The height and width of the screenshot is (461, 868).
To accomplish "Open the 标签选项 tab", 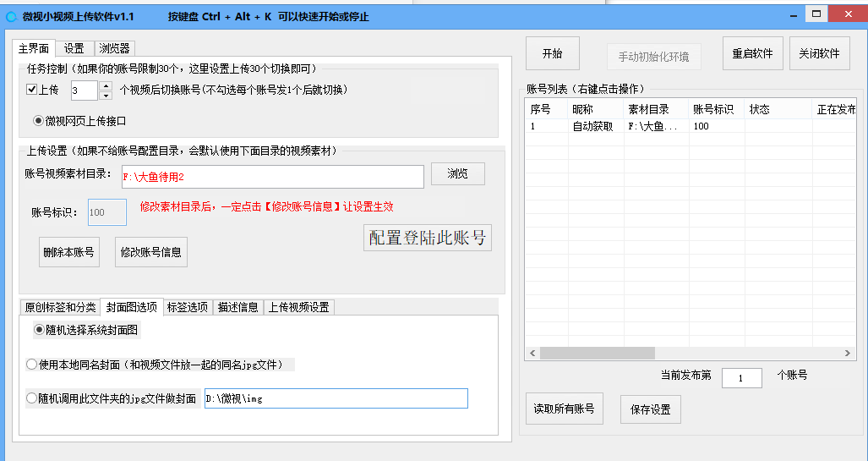I will click(188, 307).
